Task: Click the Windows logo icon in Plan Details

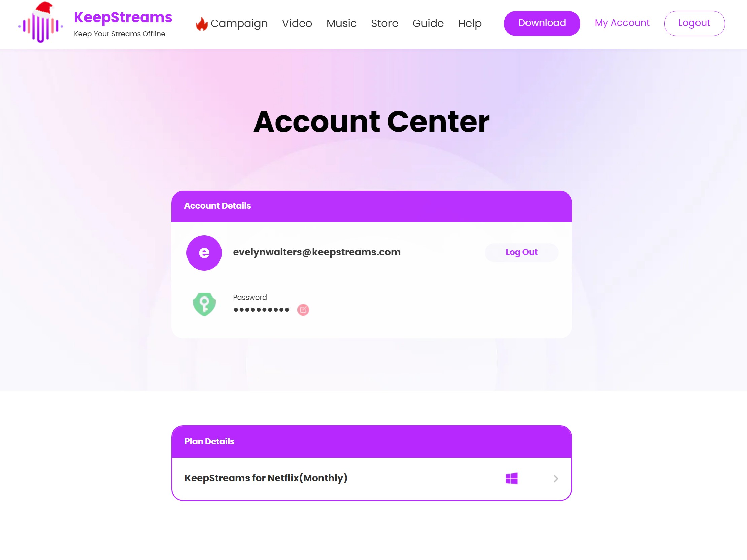Action: [512, 478]
